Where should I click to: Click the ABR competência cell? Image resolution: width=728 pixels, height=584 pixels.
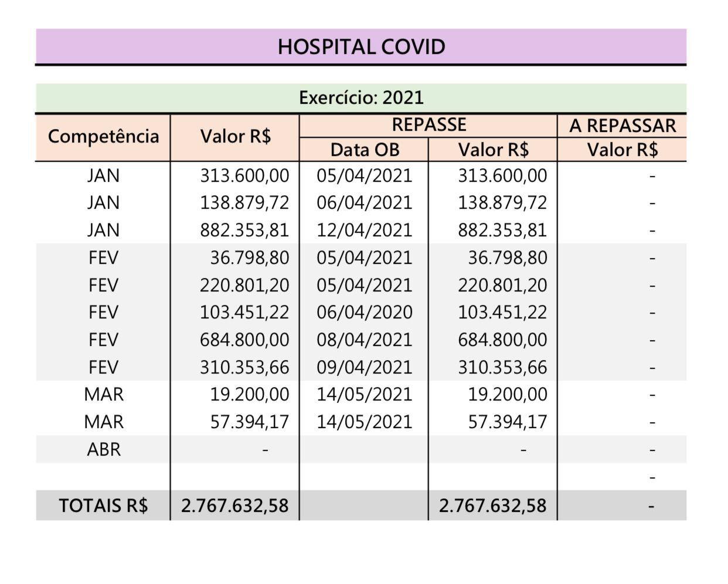point(103,449)
